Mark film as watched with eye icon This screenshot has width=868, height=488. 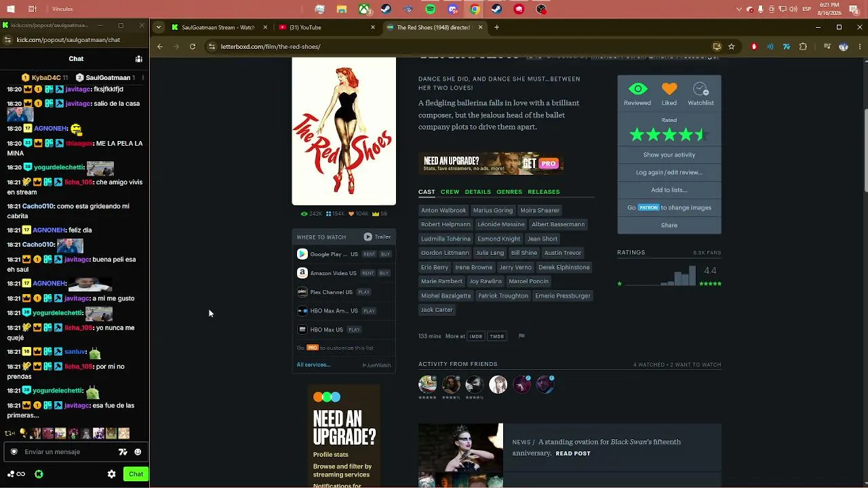[x=637, y=89]
